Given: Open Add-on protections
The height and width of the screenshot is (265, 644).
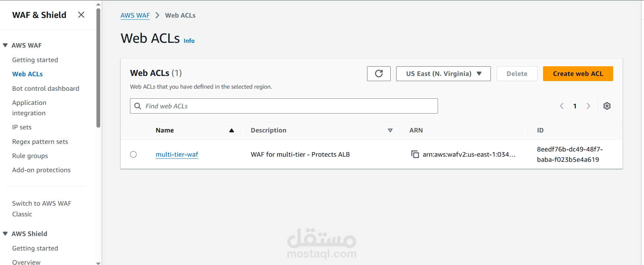Looking at the screenshot, I should (x=41, y=170).
